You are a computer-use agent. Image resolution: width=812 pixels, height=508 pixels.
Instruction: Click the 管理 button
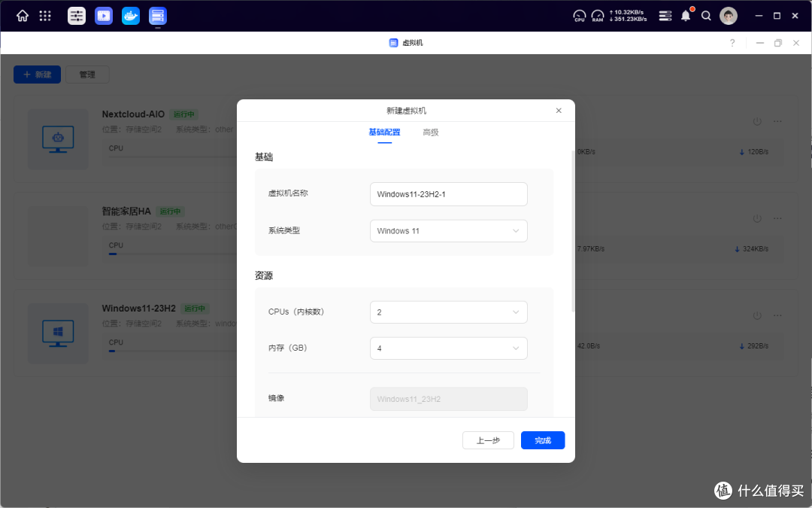point(87,75)
